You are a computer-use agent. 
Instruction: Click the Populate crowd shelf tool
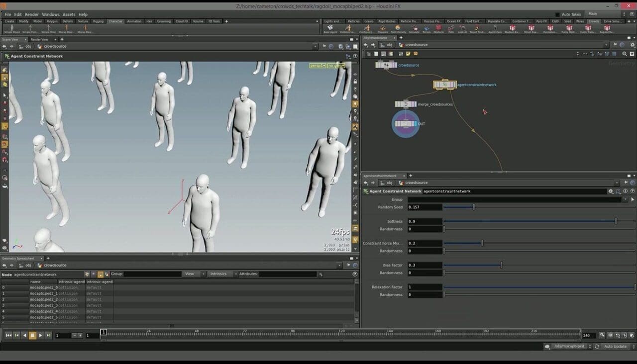tap(383, 29)
